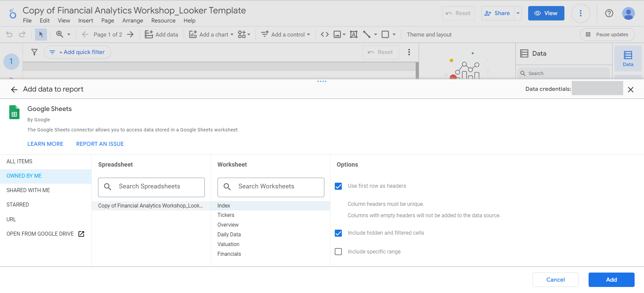Image resolution: width=644 pixels, height=293 pixels.
Task: Open the View menu
Action: coord(64,21)
